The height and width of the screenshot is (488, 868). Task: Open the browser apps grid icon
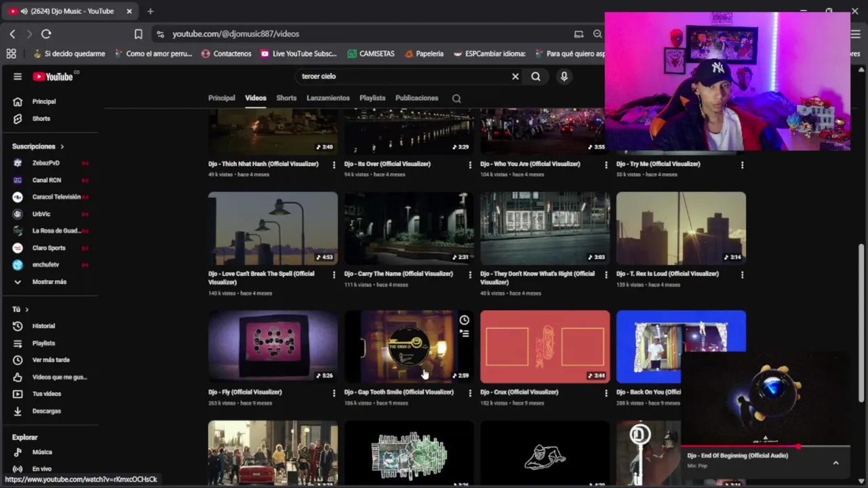click(11, 54)
